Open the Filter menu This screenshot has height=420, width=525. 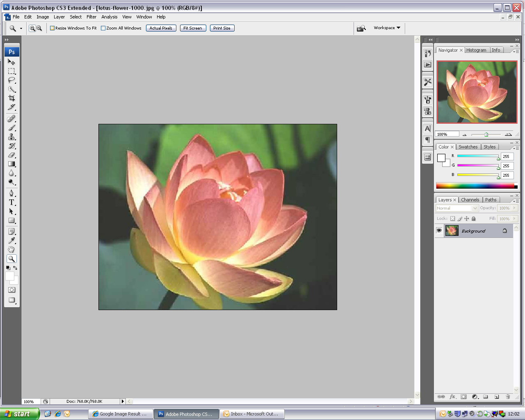click(x=91, y=17)
